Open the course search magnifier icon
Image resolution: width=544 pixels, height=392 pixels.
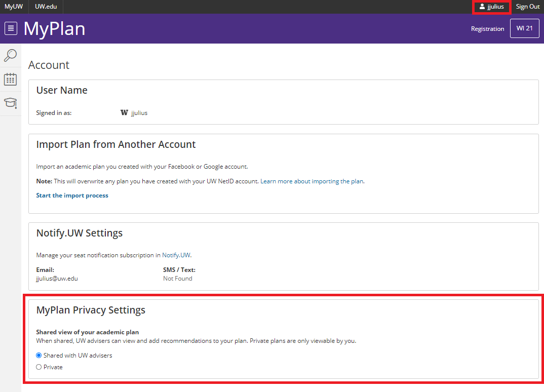(x=10, y=56)
